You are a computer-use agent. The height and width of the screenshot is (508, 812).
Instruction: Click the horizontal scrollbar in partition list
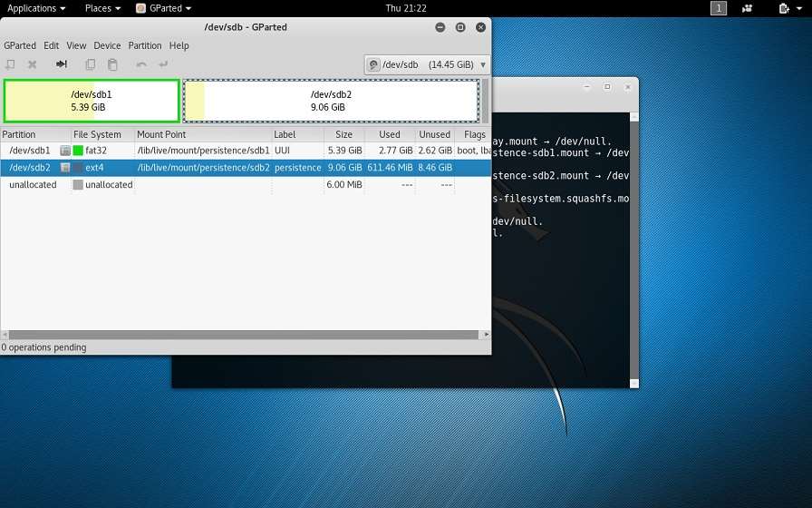pos(244,335)
